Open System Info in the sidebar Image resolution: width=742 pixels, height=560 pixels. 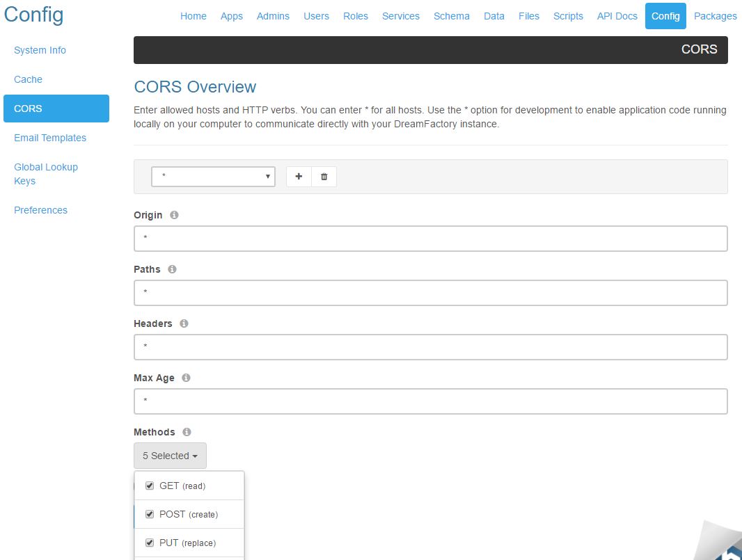(x=40, y=50)
